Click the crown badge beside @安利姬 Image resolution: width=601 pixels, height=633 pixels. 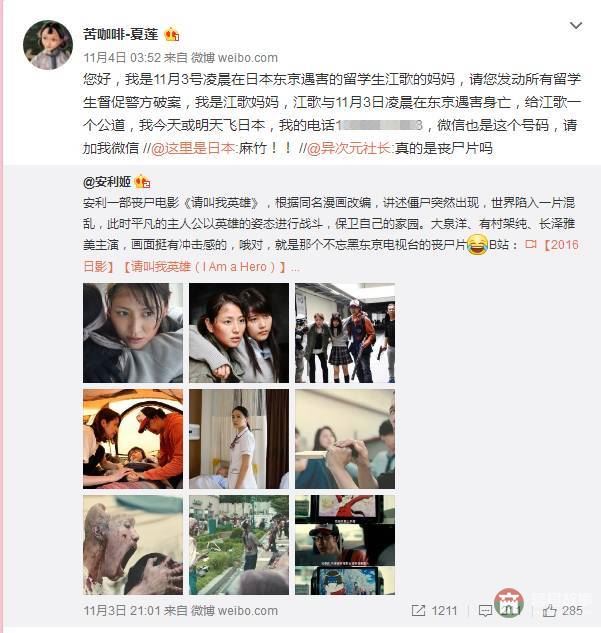142,182
